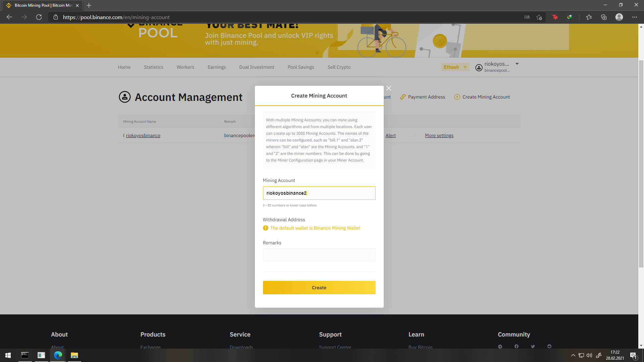644x362 pixels.
Task: Click the Remarks input field
Action: [x=319, y=255]
